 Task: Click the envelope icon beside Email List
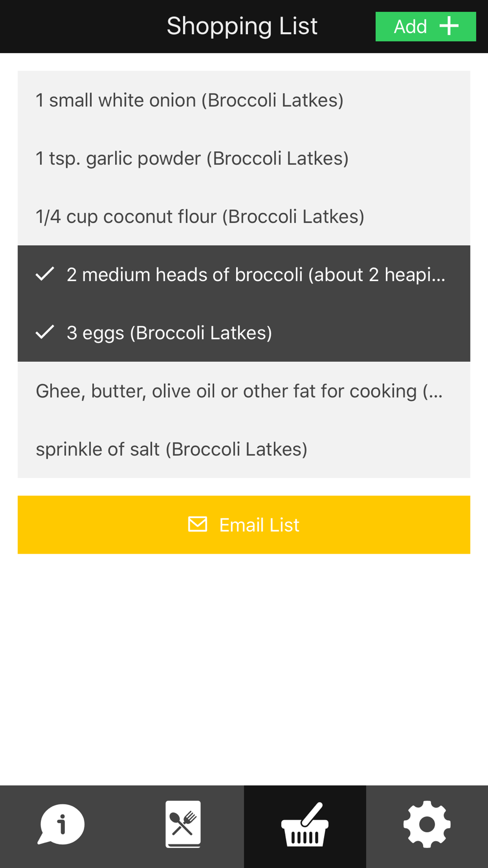pos(198,524)
